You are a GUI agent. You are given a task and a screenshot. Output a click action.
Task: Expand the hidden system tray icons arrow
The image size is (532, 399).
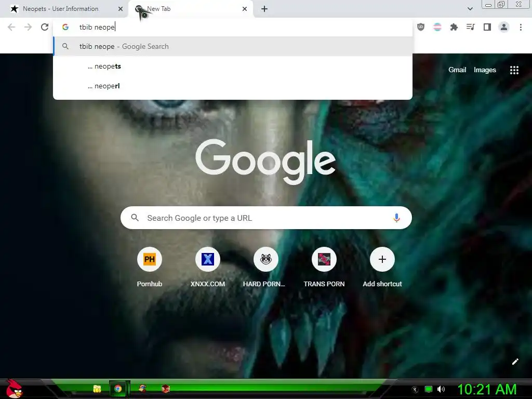415,390
